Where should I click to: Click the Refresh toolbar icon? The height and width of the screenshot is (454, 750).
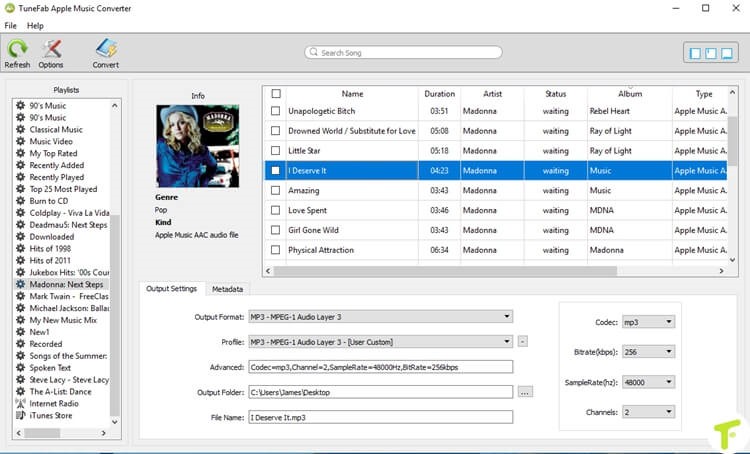[x=17, y=49]
